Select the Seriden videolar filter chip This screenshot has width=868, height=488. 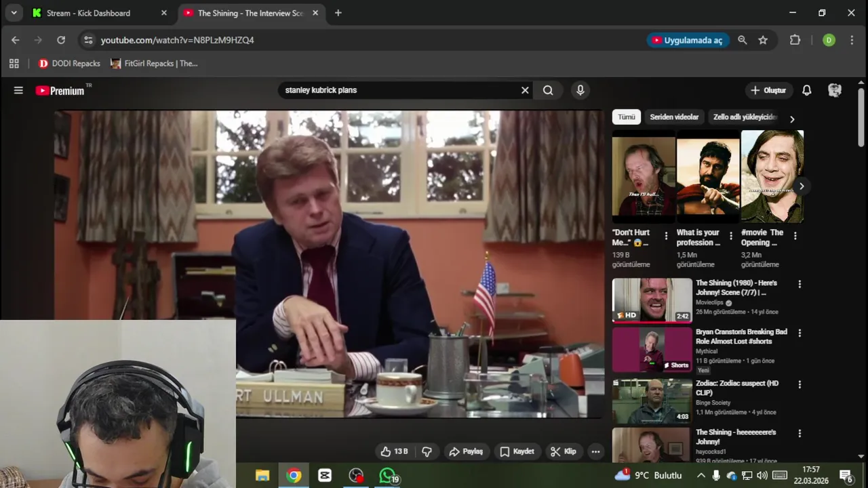(674, 117)
